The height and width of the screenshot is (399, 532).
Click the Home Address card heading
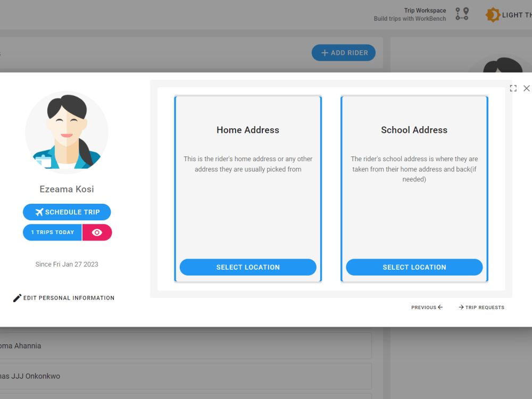(x=248, y=130)
